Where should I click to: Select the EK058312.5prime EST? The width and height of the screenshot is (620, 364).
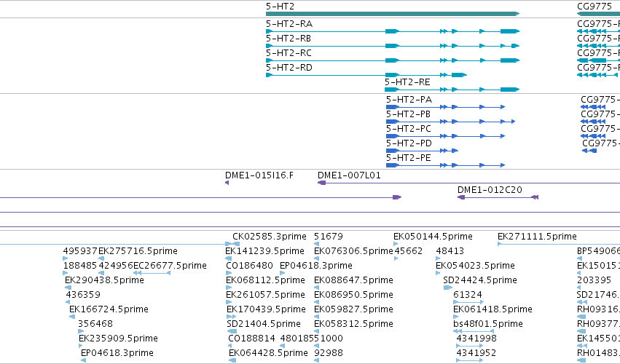point(316,331)
